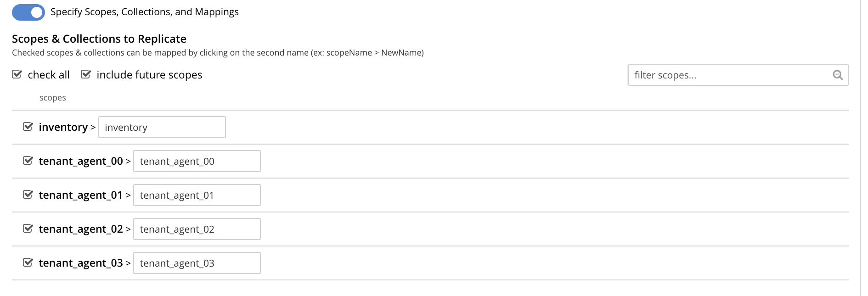Click the search magnifier icon in the filter scopes field
Image resolution: width=868 pixels, height=296 pixels.
tap(837, 75)
